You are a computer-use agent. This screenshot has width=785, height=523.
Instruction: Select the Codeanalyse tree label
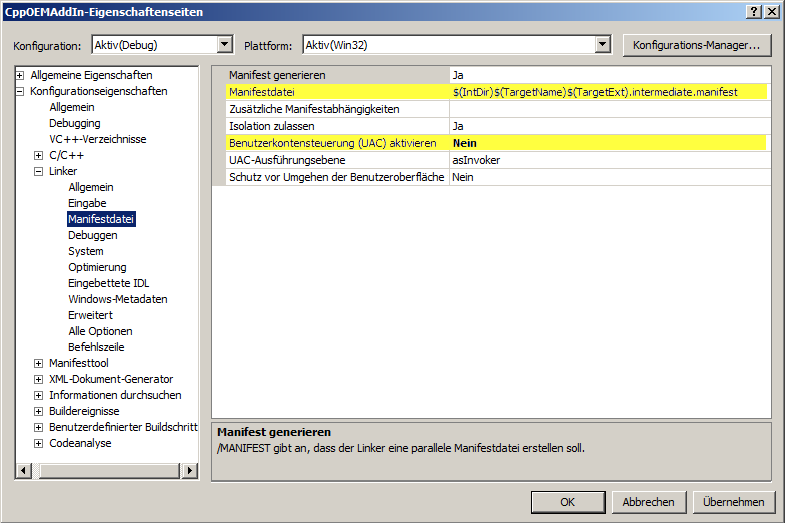point(80,443)
